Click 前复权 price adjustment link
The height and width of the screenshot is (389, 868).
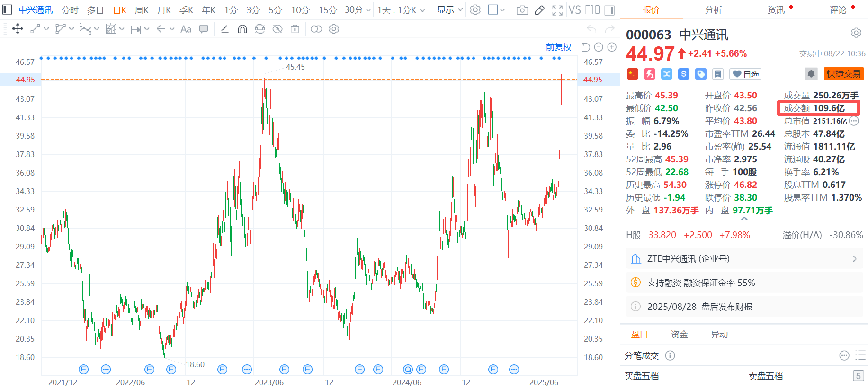[559, 47]
